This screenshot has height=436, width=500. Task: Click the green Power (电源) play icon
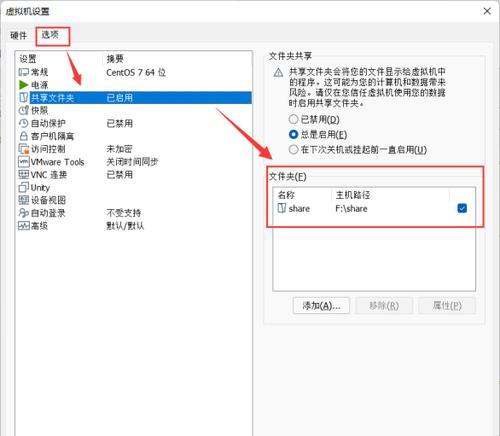tap(23, 85)
